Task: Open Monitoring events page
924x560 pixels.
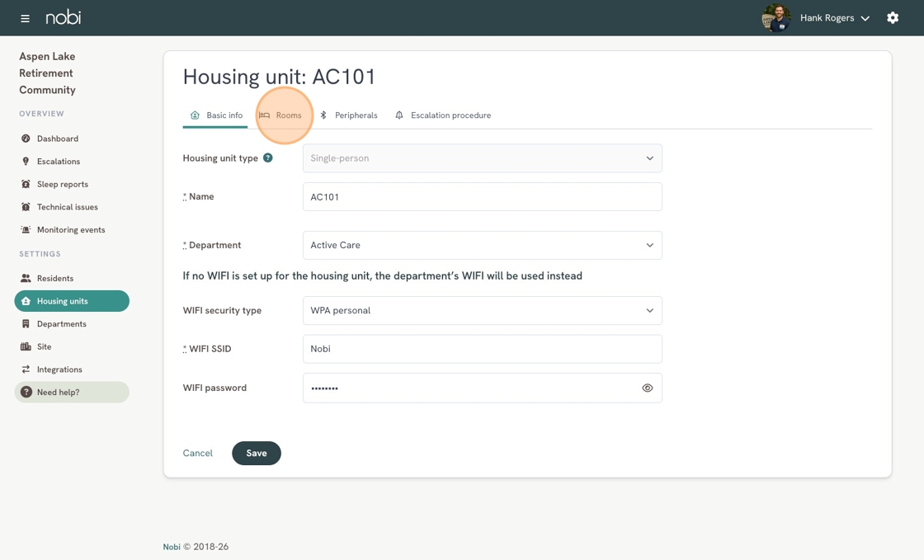Action: click(70, 230)
